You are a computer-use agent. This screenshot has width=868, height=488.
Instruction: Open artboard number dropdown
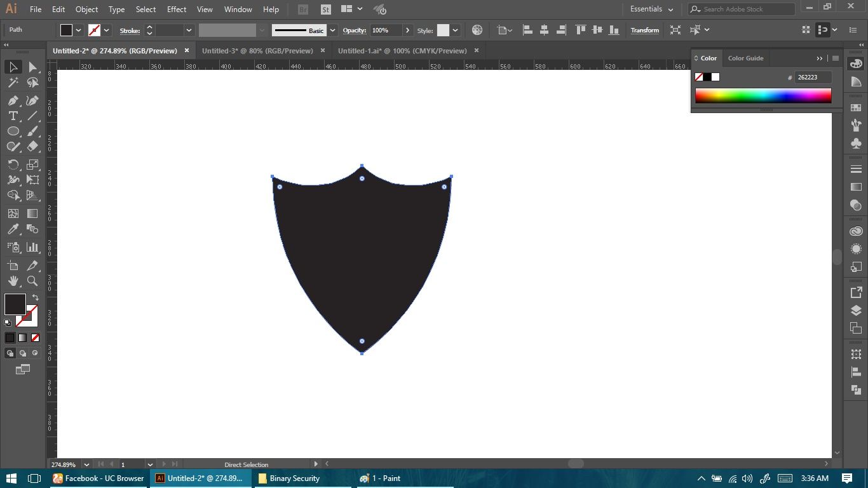click(151, 464)
